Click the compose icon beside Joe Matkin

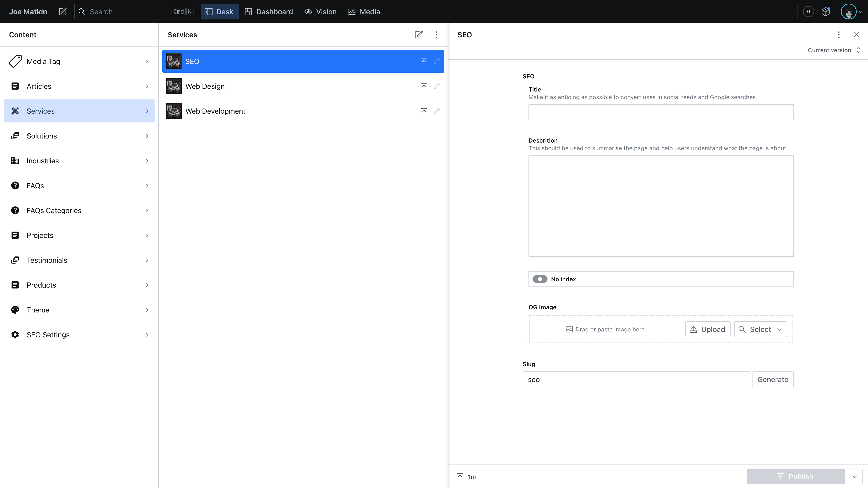click(63, 12)
